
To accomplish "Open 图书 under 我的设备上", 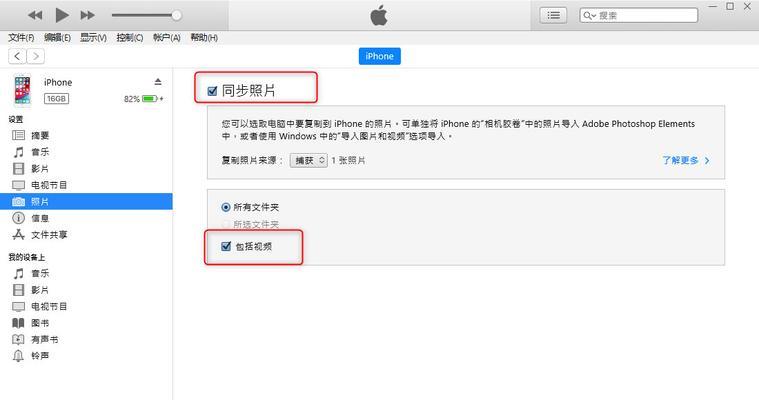I will point(40,323).
